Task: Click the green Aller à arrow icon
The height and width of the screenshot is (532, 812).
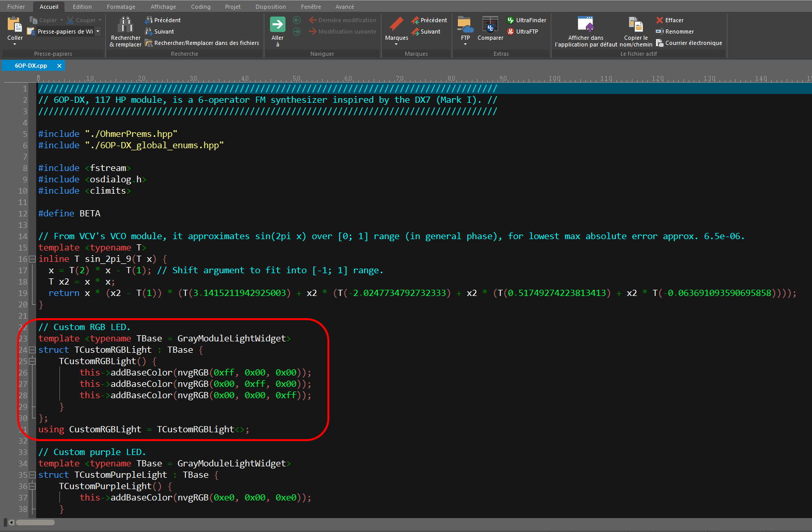Action: pyautogui.click(x=278, y=24)
